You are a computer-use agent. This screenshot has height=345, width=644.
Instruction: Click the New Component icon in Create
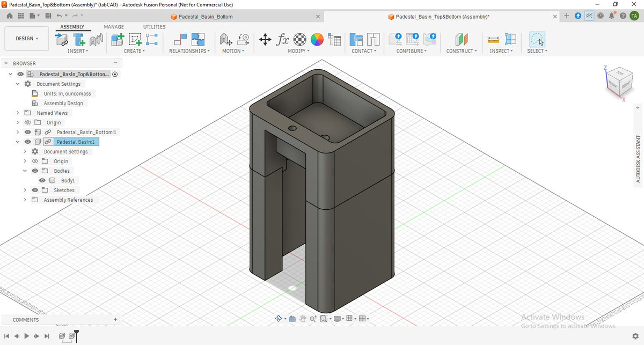click(117, 39)
